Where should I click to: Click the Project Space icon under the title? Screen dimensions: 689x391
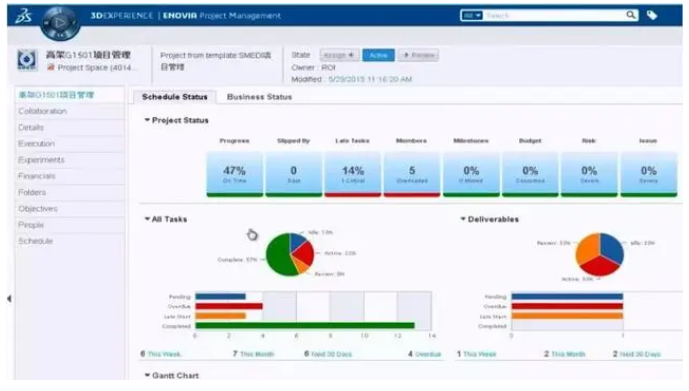pyautogui.click(x=51, y=67)
